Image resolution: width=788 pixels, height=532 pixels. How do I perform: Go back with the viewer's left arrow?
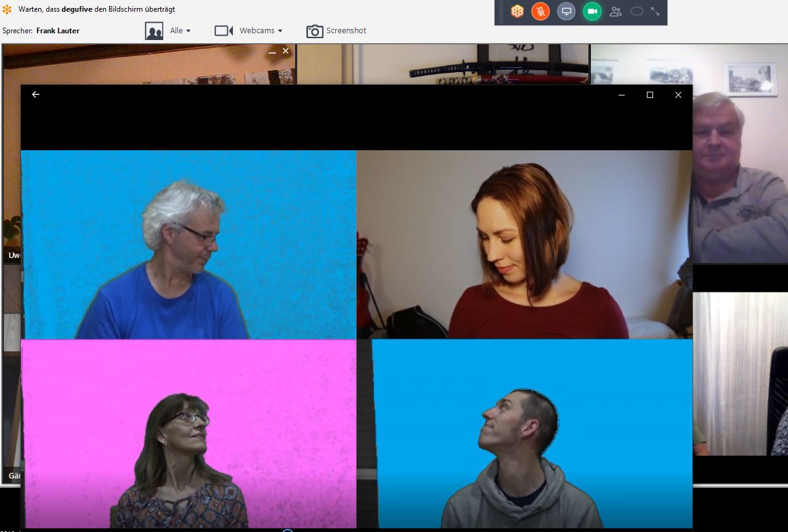pos(36,94)
